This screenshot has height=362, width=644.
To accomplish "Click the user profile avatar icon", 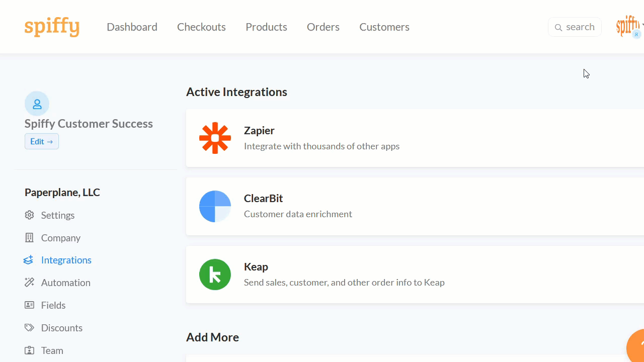I will coord(37,104).
